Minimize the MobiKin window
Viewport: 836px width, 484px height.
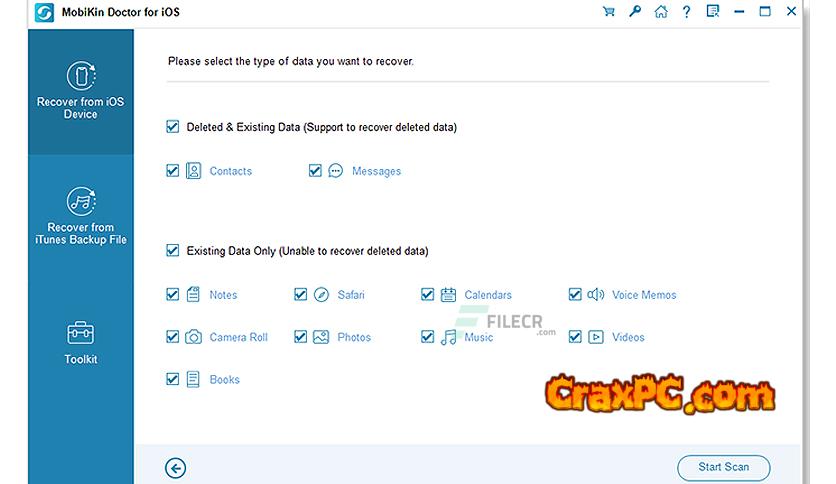(x=739, y=12)
